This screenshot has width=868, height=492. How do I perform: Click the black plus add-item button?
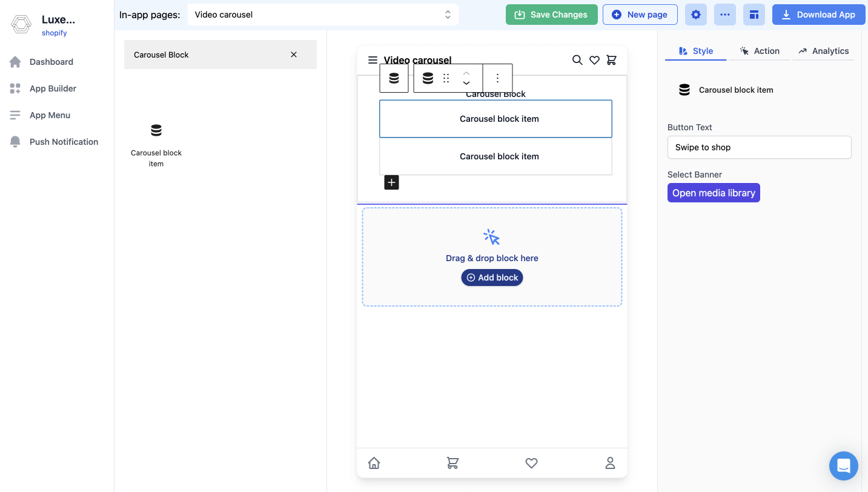pos(391,182)
